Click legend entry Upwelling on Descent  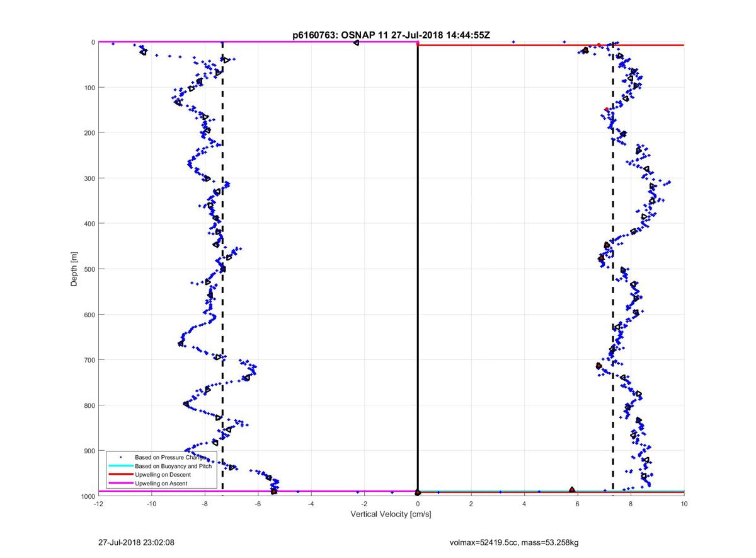163,475
